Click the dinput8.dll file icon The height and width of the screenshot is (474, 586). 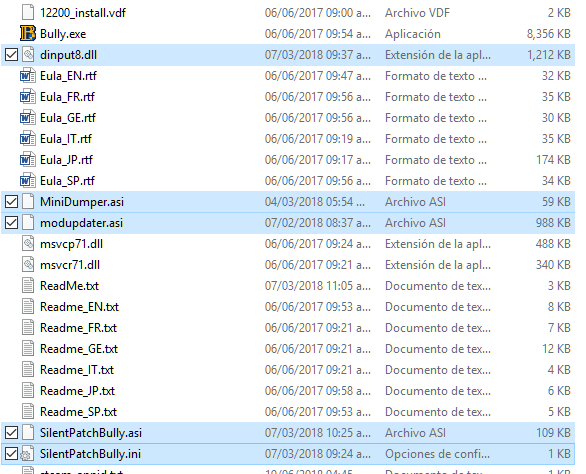click(28, 55)
